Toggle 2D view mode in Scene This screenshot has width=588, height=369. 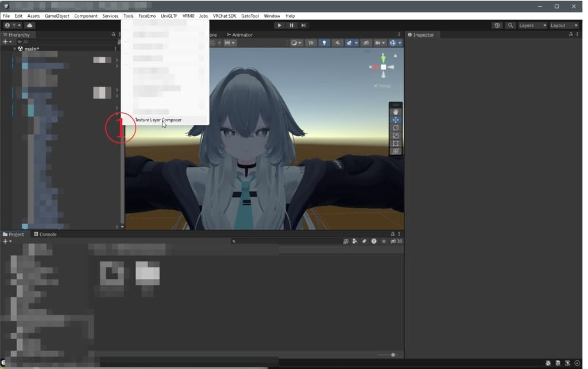[311, 43]
